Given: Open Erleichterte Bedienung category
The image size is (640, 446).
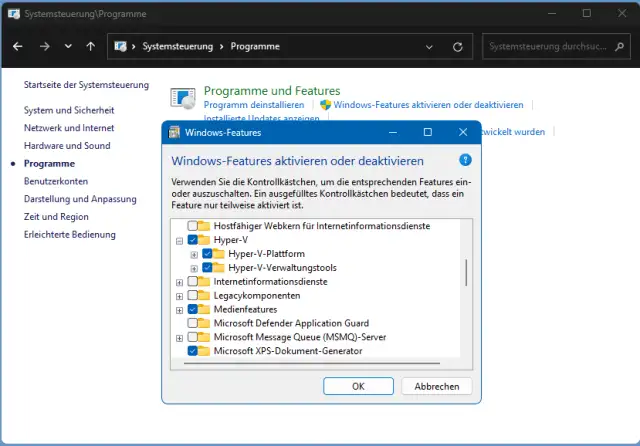Looking at the screenshot, I should [70, 235].
